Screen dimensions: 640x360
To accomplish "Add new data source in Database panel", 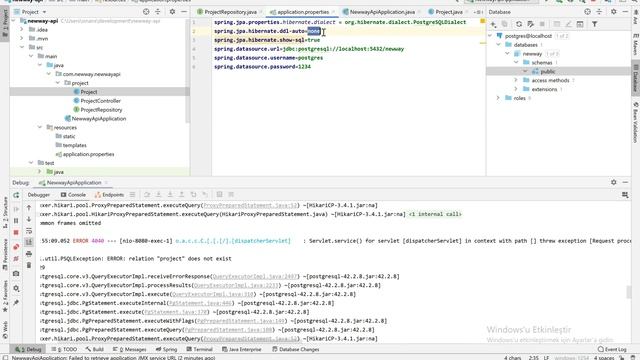I will click(x=493, y=24).
